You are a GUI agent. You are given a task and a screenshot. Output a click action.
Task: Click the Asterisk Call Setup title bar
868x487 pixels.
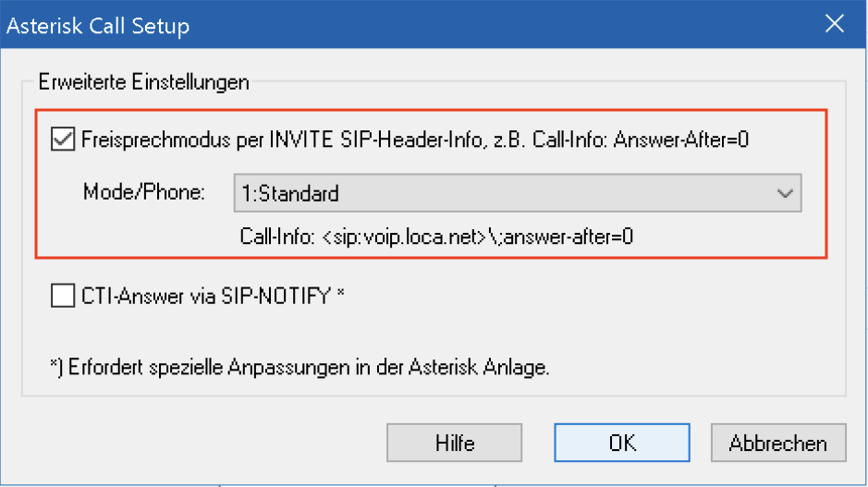(370, 25)
